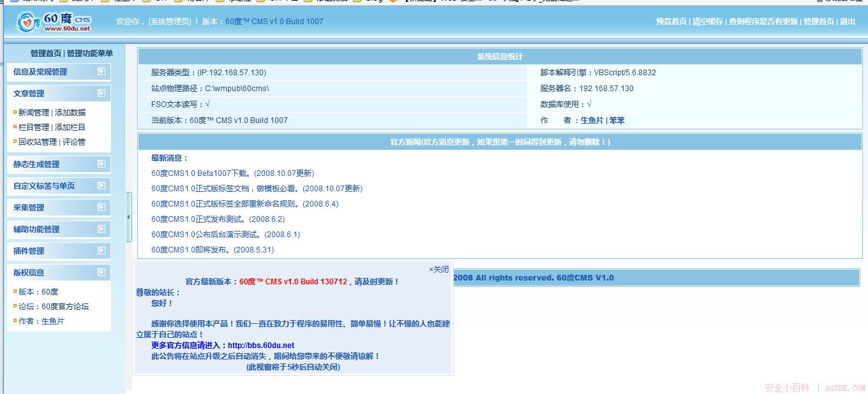Click author link 生鱼片 in system info table
The height and width of the screenshot is (394, 868).
click(592, 120)
